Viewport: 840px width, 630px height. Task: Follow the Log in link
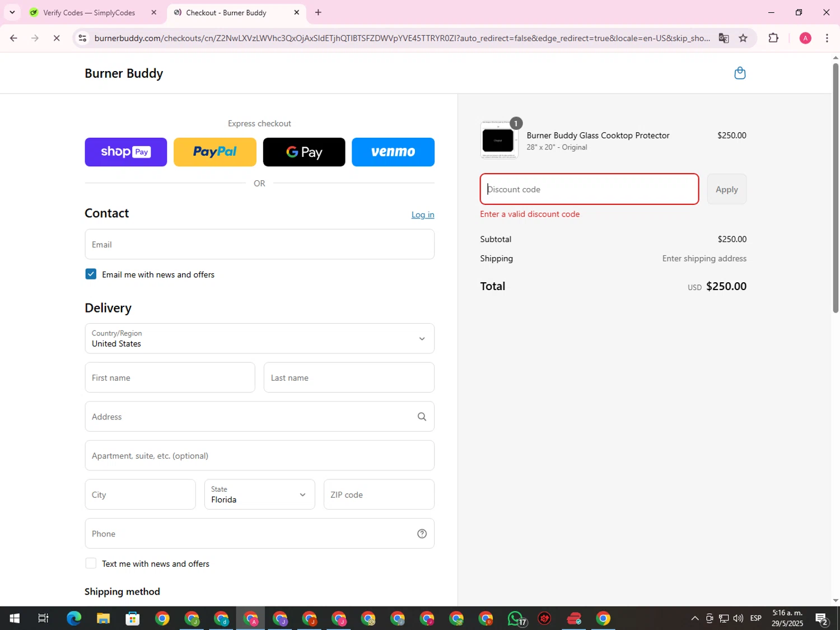[x=423, y=214]
